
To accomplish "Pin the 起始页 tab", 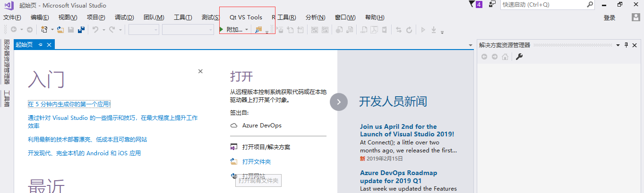I will (41, 44).
